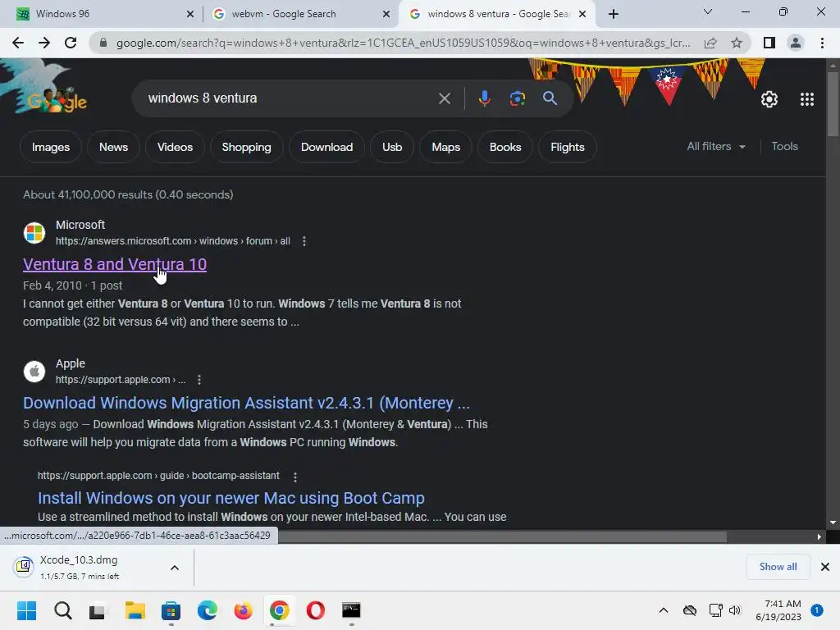Image resolution: width=840 pixels, height=630 pixels.
Task: View site information lock icon
Action: [103, 43]
